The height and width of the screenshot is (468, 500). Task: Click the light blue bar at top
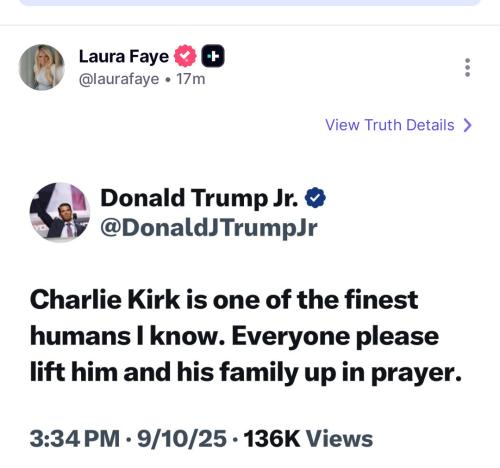point(250,3)
